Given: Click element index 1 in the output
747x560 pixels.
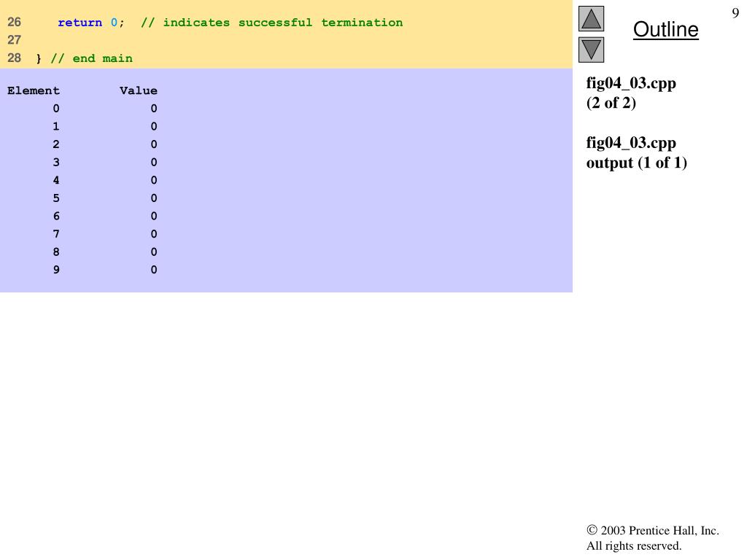Looking at the screenshot, I should (x=56, y=126).
